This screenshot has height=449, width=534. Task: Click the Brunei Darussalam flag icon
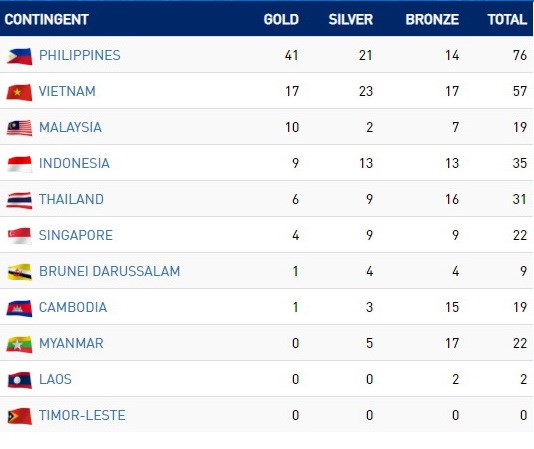19,272
